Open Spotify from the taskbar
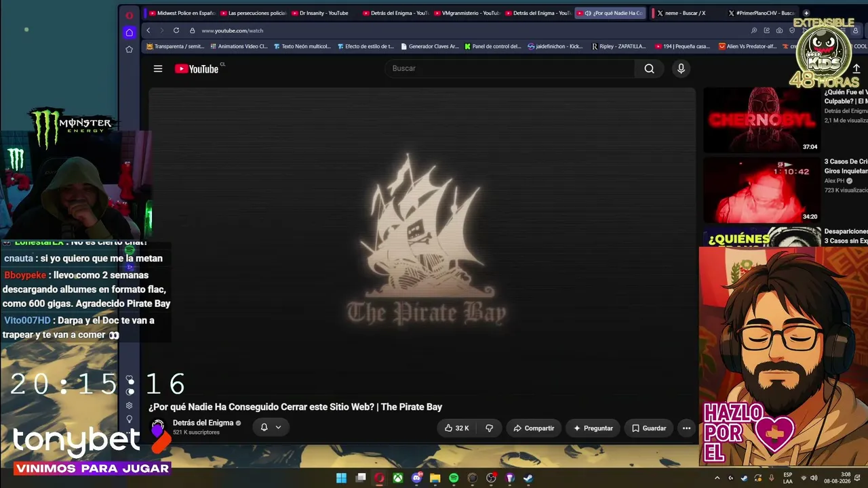 click(x=454, y=478)
